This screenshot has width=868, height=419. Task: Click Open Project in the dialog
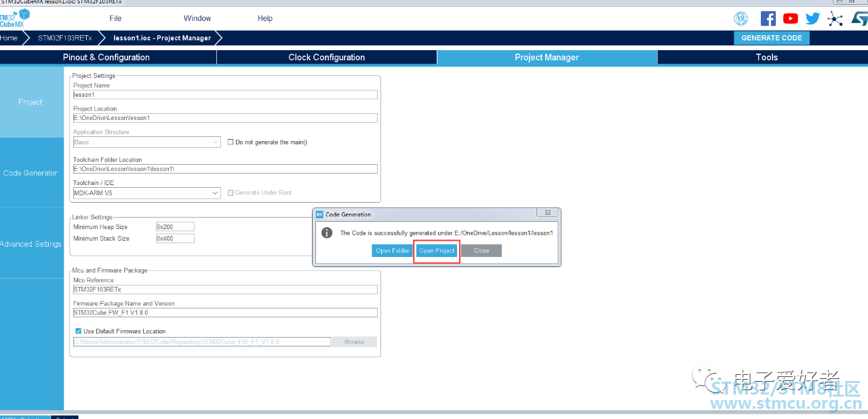437,251
